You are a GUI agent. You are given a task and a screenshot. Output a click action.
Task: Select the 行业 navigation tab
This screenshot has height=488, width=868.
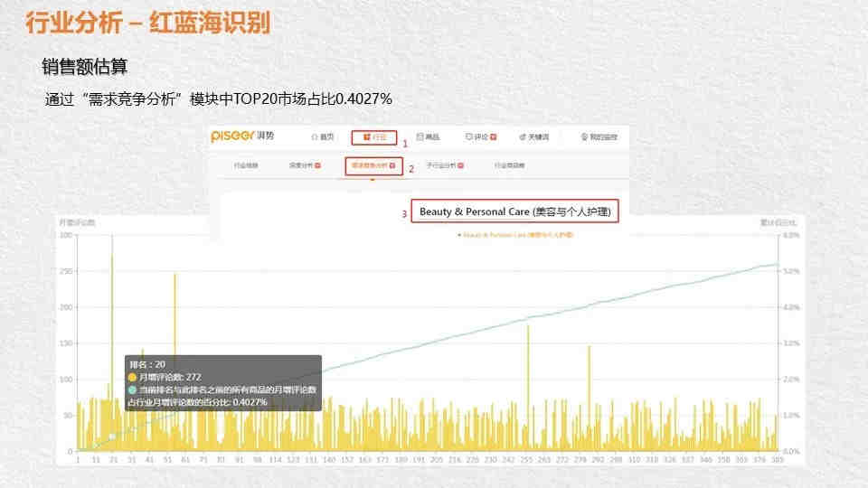(x=374, y=136)
